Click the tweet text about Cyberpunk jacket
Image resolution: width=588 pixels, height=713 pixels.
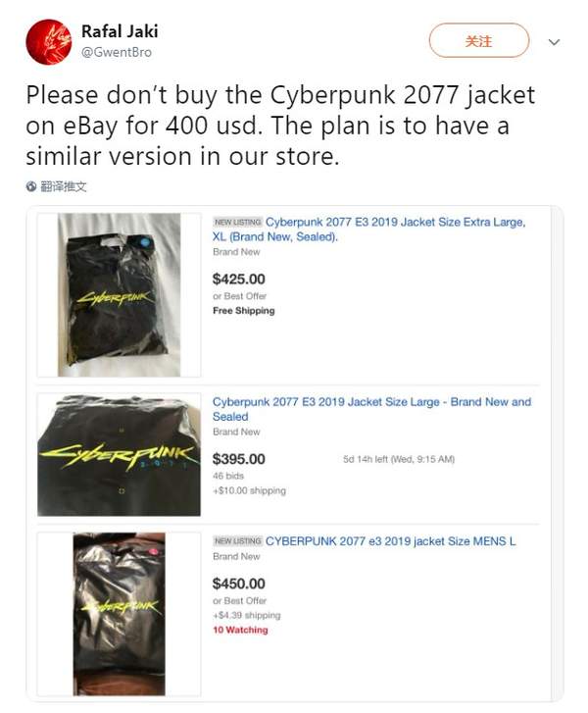pos(268,127)
